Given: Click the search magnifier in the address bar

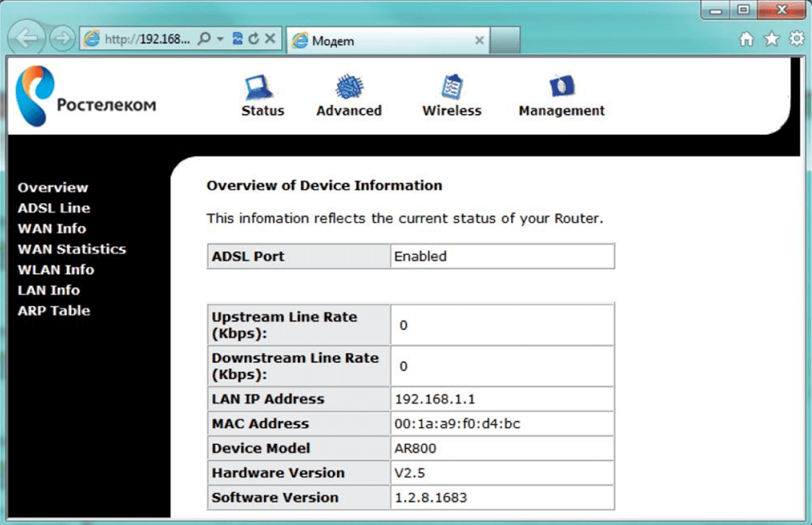Looking at the screenshot, I should click(x=204, y=38).
